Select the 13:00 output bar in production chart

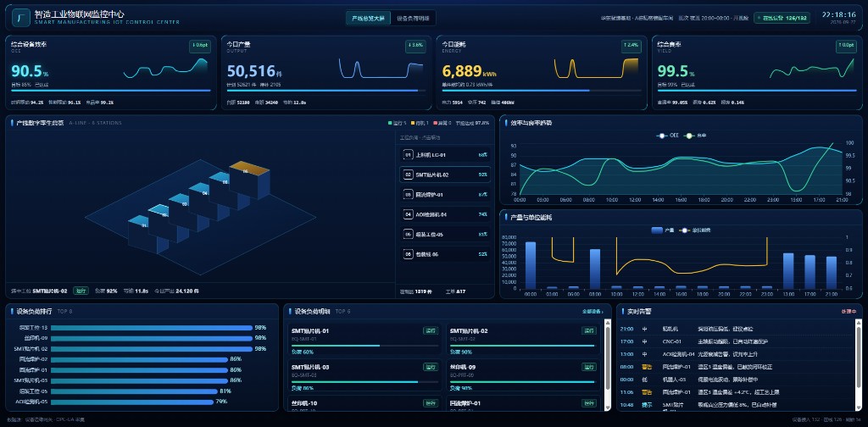pos(788,271)
